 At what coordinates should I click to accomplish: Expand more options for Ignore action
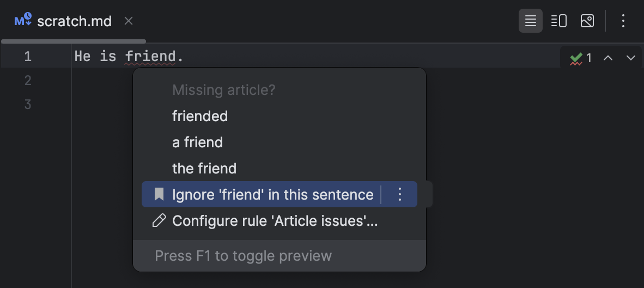(x=400, y=194)
